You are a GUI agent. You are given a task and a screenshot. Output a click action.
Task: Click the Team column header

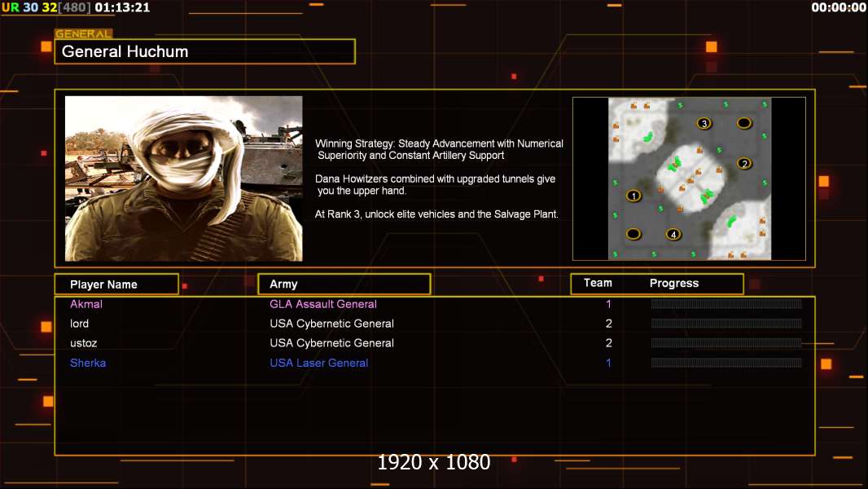point(598,283)
